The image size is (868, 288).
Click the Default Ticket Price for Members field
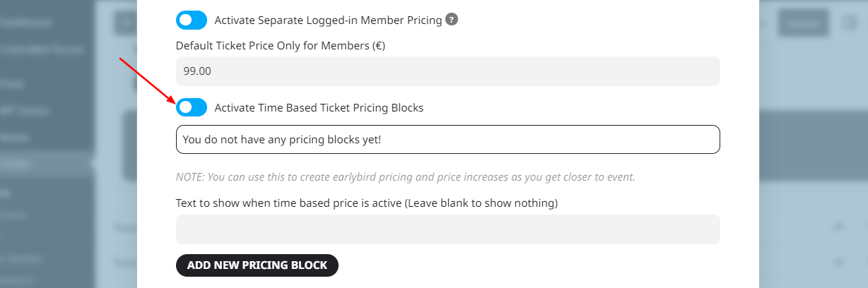pyautogui.click(x=448, y=71)
